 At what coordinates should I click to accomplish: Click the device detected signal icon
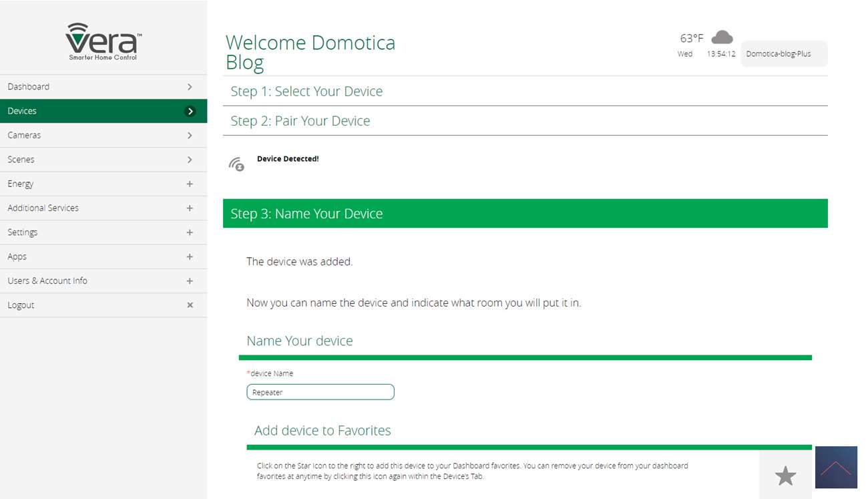pos(236,164)
